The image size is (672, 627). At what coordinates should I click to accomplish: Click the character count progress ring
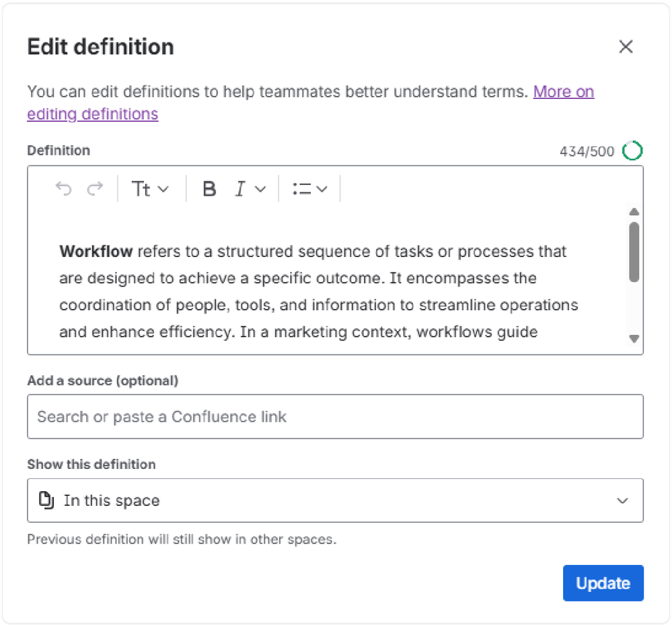pos(632,151)
